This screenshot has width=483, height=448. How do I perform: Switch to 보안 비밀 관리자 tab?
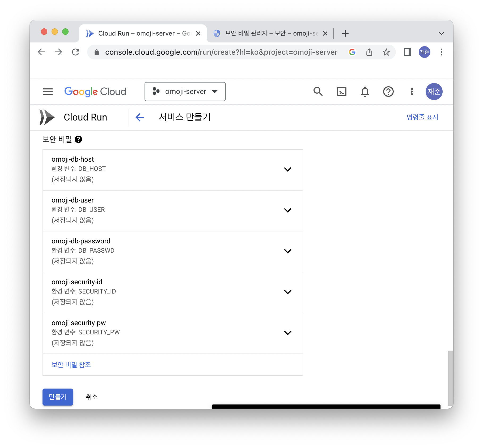[270, 33]
